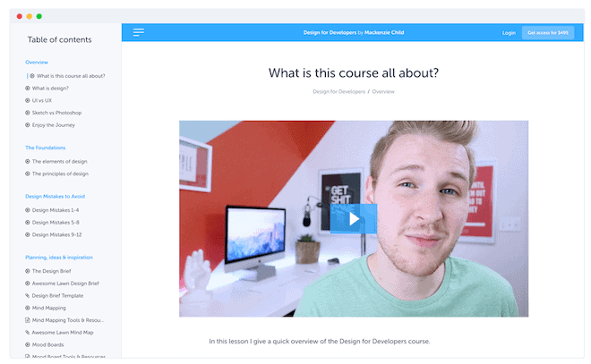This screenshot has height=364, width=591.
Task: Open 'The principles of design' lesson
Action: tap(60, 174)
